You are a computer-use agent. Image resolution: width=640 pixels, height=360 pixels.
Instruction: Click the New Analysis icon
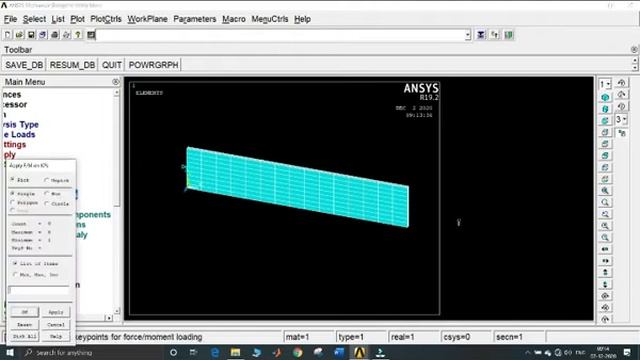tap(8, 35)
